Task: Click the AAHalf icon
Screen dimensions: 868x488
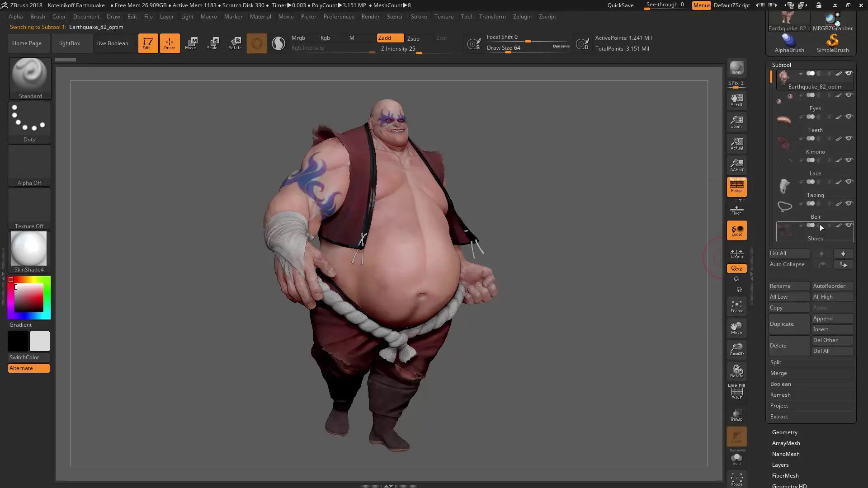Action: [x=736, y=165]
